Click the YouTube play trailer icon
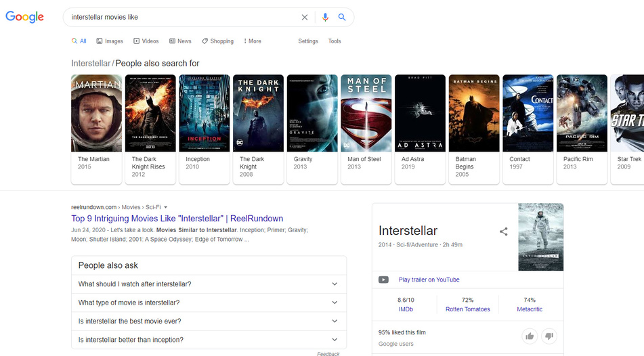The width and height of the screenshot is (644, 356). pyautogui.click(x=383, y=280)
